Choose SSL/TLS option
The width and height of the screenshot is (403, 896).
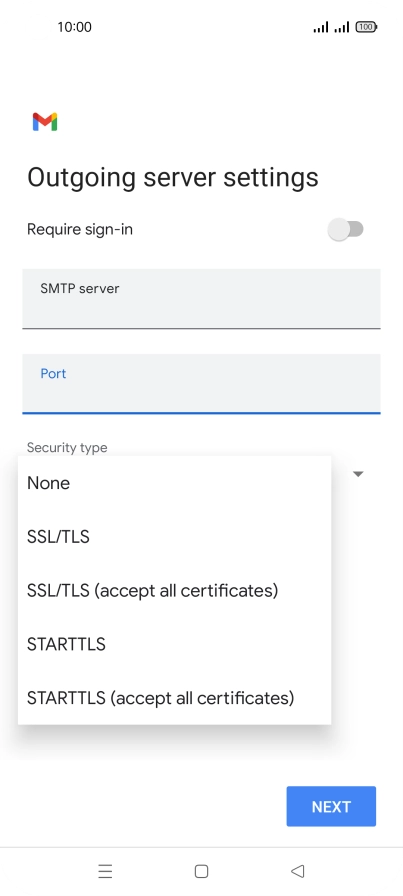point(174,537)
